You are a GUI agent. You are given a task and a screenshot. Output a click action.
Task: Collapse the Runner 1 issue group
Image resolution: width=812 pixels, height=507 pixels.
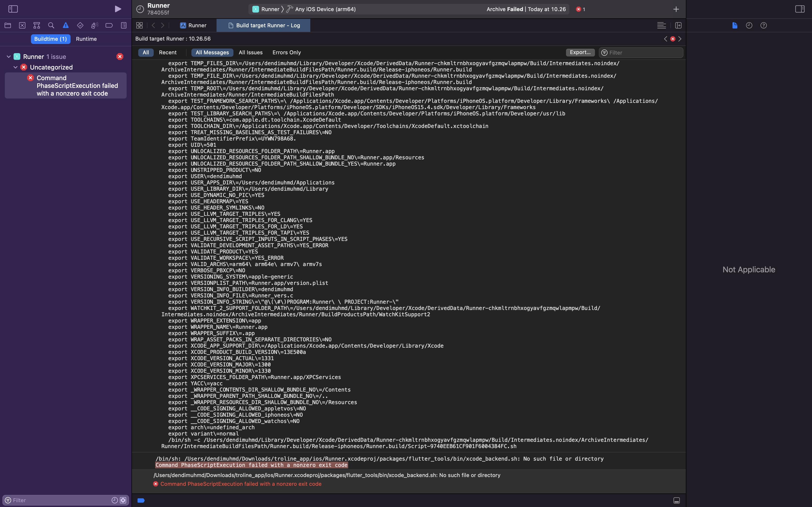9,57
